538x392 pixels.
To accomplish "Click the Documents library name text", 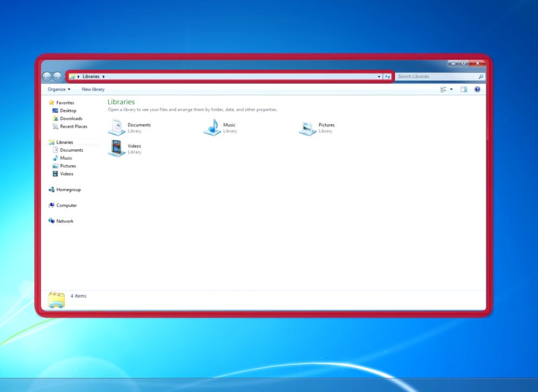I will (x=139, y=125).
